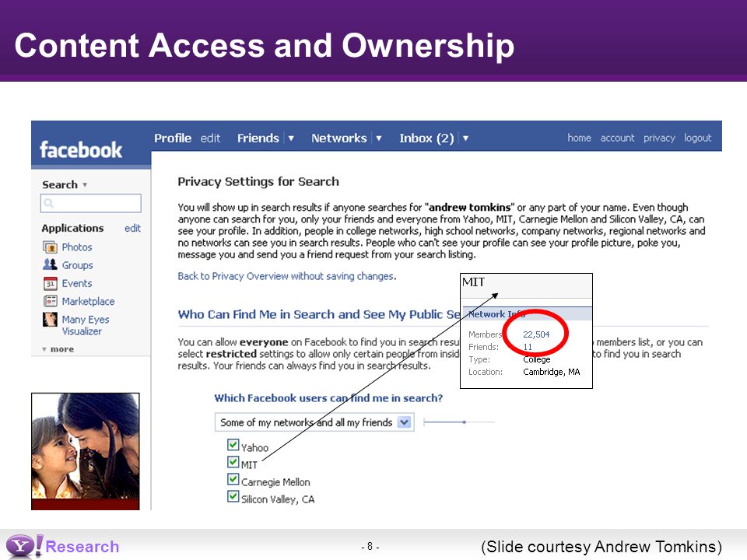Open the account link

(x=617, y=138)
